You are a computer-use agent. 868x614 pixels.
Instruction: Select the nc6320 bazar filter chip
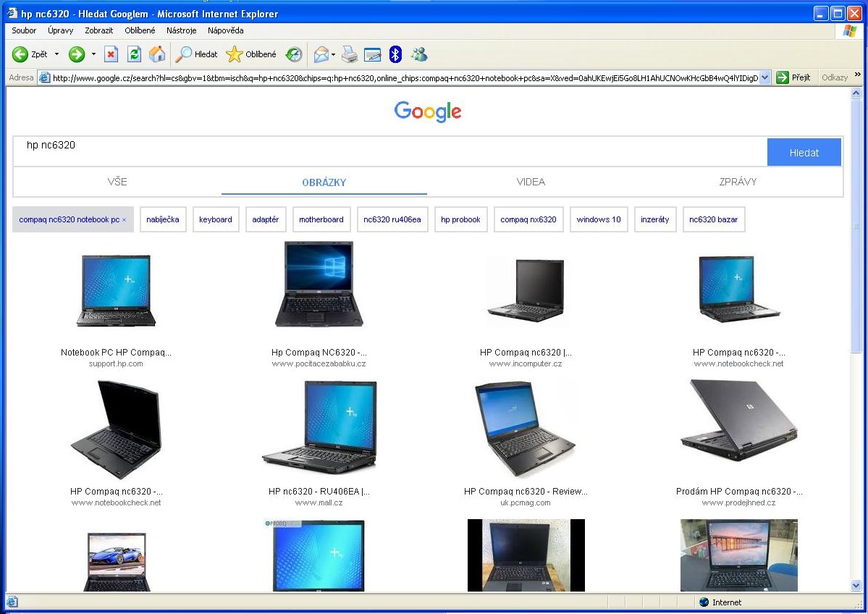[x=714, y=219]
